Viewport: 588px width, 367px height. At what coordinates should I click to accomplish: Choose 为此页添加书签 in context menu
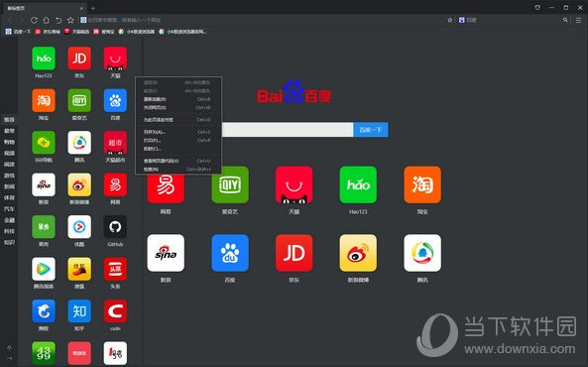178,120
